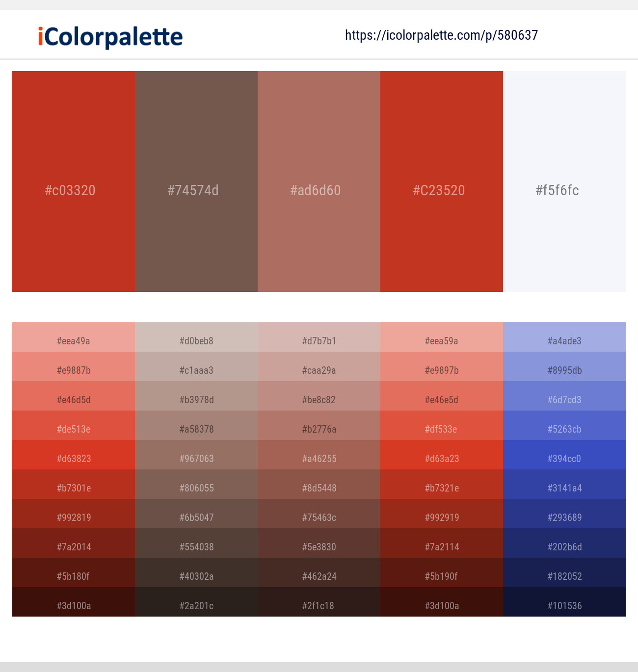Click the #eea49a shade tile
The height and width of the screenshot is (672, 638).
point(74,337)
